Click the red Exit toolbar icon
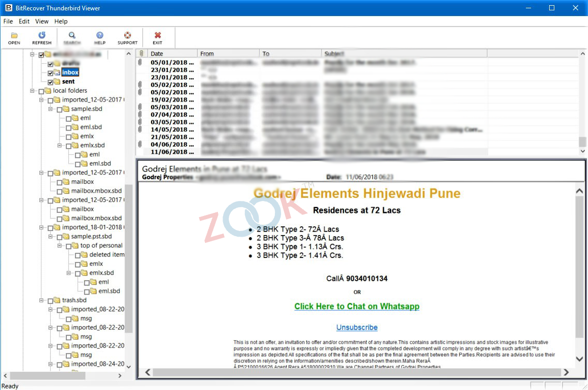 click(157, 35)
